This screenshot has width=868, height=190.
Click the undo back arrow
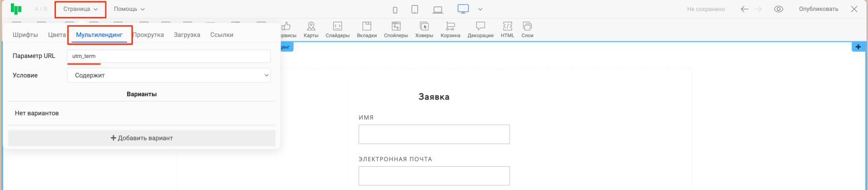[x=745, y=9]
